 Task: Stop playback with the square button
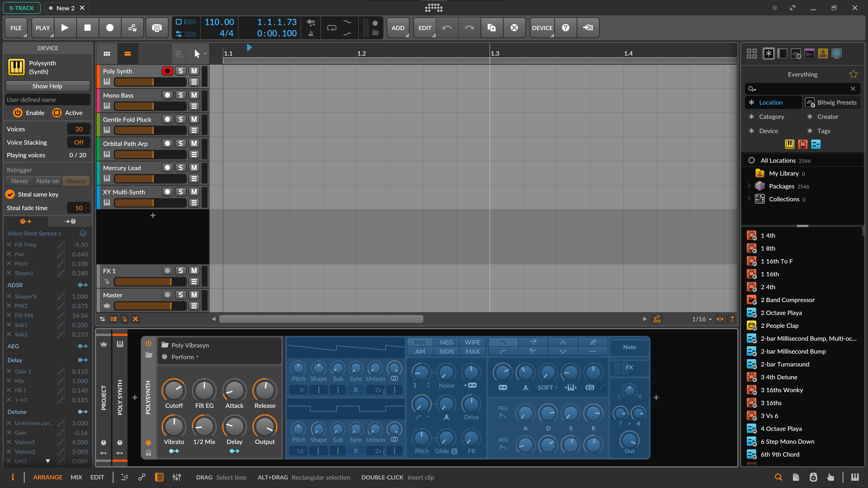click(x=87, y=28)
